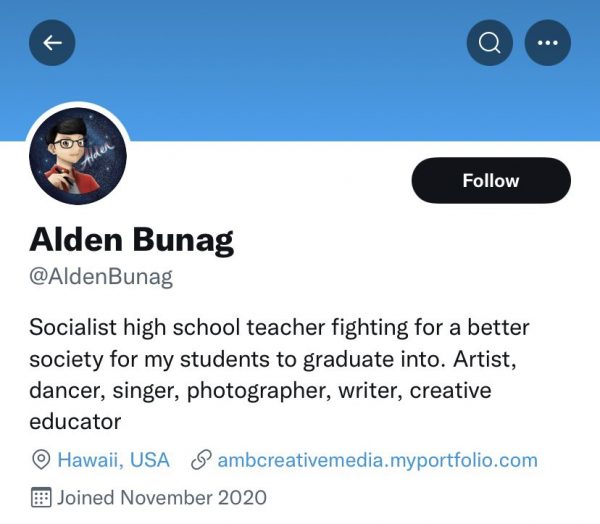
Task: Follow Alden Bunag
Action: coord(490,180)
